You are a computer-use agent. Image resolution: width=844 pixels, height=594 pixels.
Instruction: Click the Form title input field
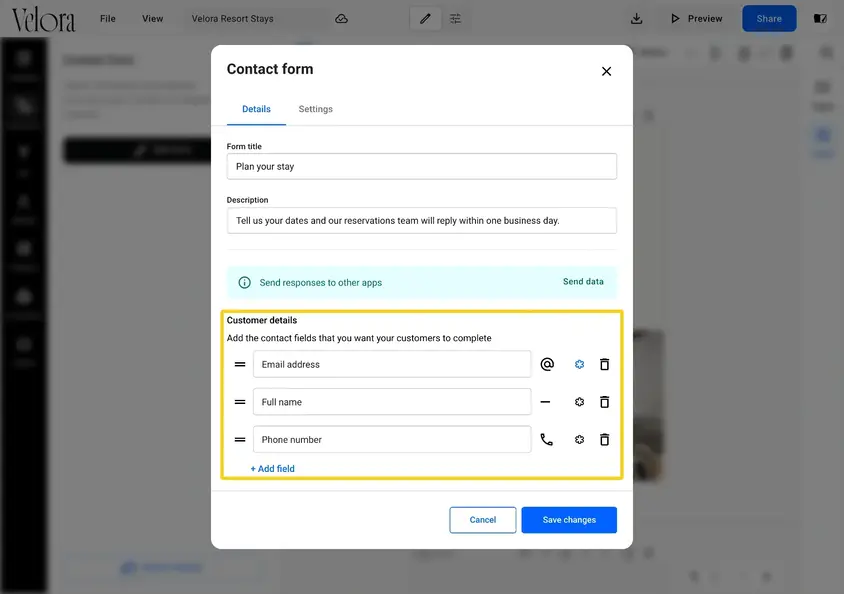click(421, 167)
